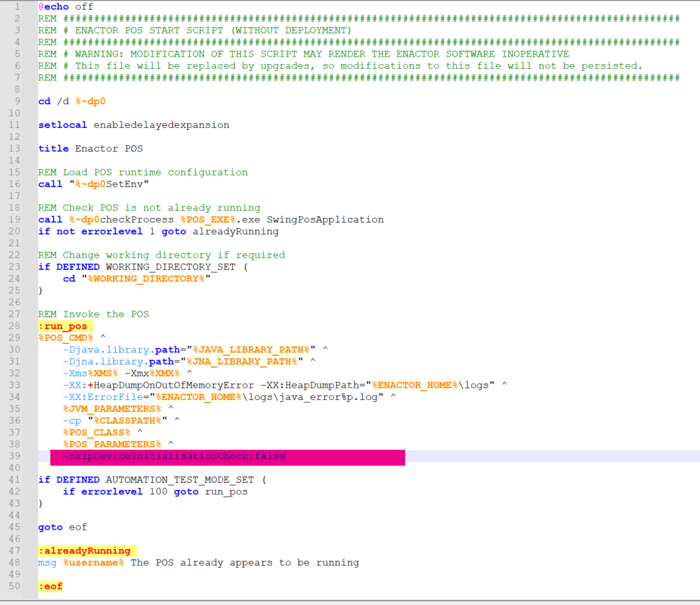The width and height of the screenshot is (700, 605).
Task: Click the :alreadyRunning label on line 47
Action: [x=84, y=551]
